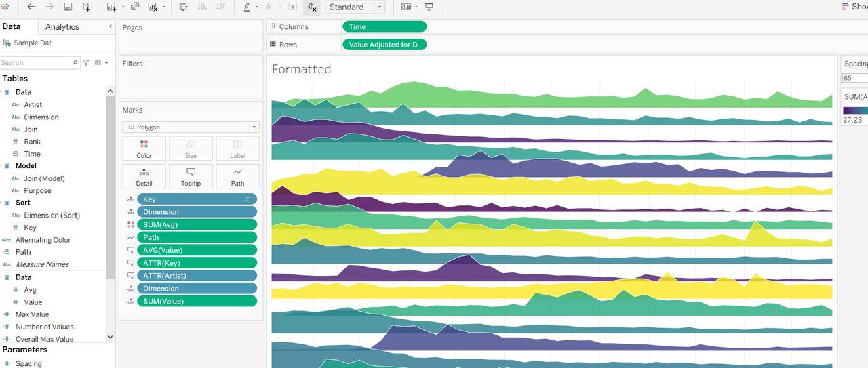868x368 pixels.
Task: Select the Artist field
Action: (33, 104)
